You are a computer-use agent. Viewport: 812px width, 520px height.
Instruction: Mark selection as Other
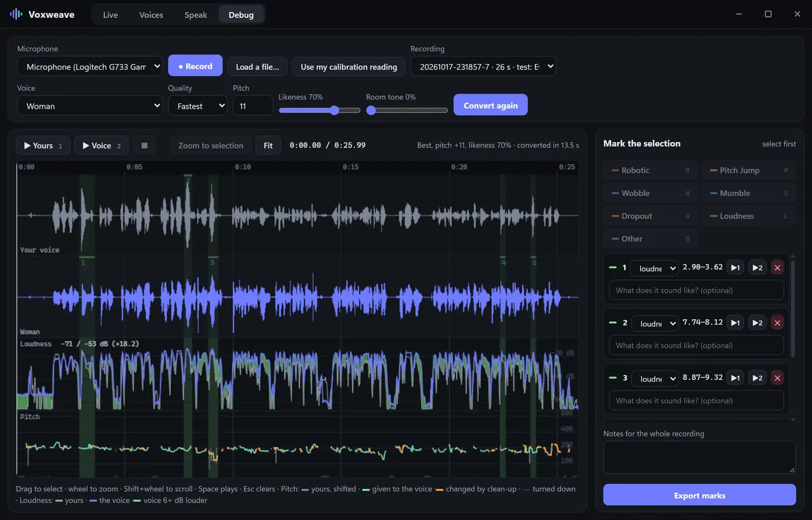click(x=651, y=239)
